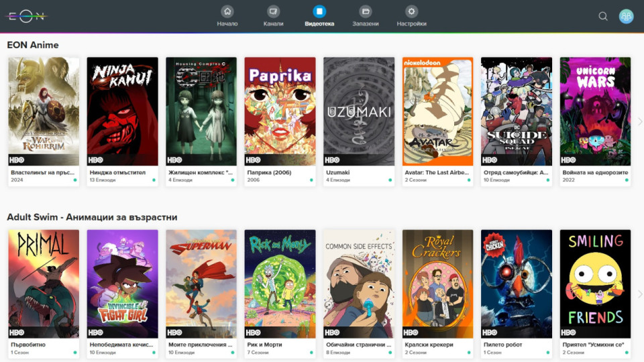Click the EON logo
This screenshot has width=644, height=362.
click(26, 16)
